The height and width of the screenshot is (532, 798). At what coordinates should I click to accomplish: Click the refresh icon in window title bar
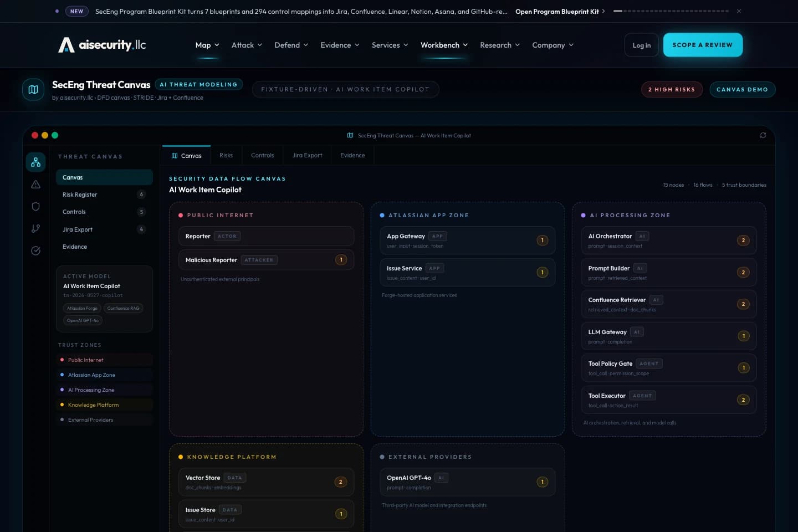click(763, 135)
